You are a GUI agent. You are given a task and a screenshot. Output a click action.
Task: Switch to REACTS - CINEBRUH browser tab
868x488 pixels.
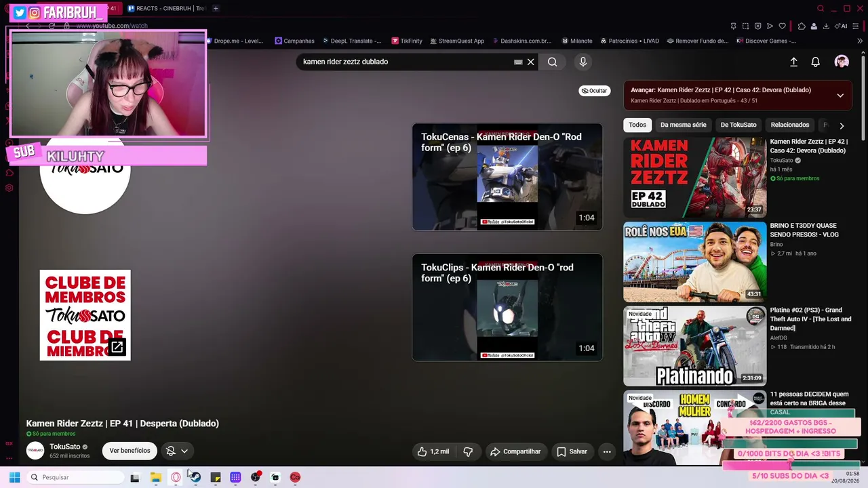coord(167,8)
